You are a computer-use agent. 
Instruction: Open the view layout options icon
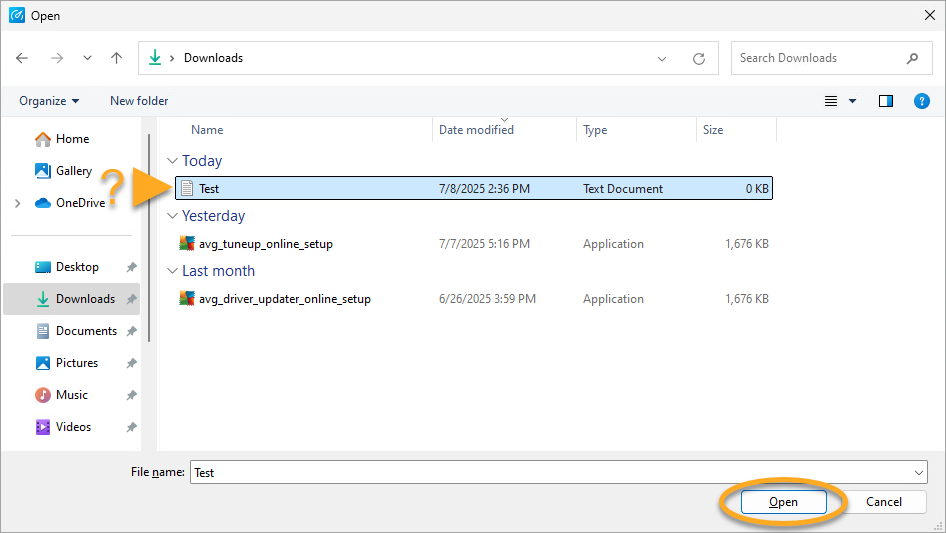[x=831, y=101]
